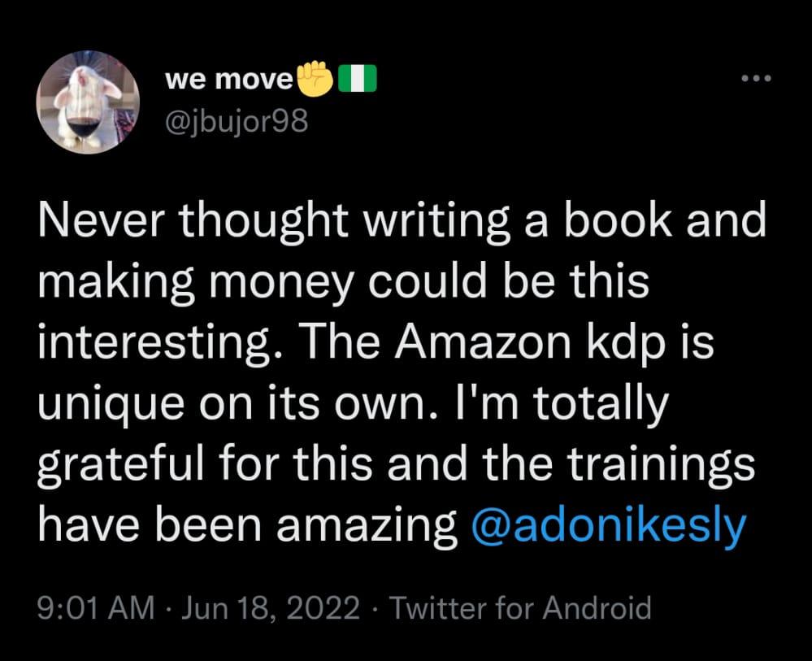Open the @jbujor98 handle
Screen dimensions: 812x661
tap(236, 125)
